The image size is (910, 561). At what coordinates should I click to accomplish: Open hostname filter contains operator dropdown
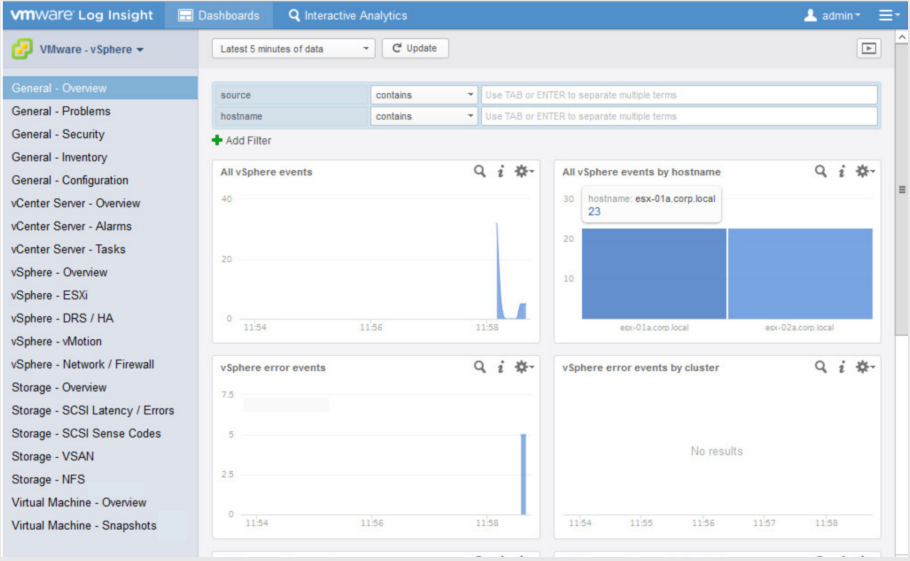pyautogui.click(x=424, y=116)
